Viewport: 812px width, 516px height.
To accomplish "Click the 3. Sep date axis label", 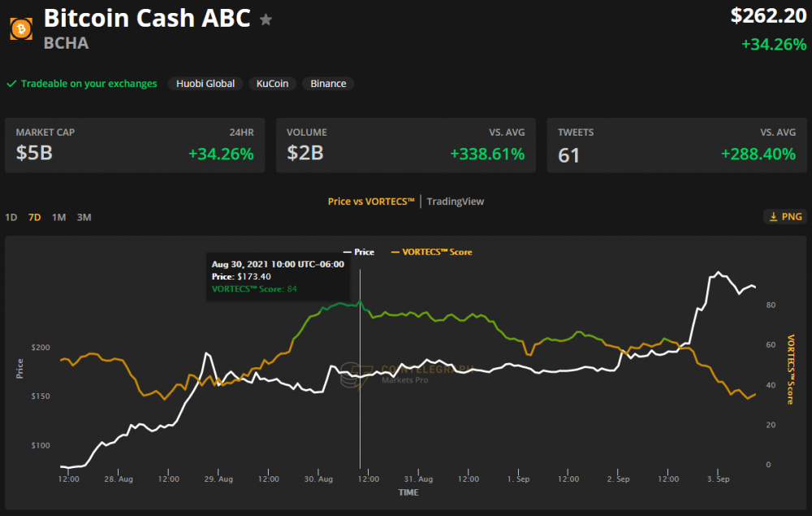I will point(718,479).
